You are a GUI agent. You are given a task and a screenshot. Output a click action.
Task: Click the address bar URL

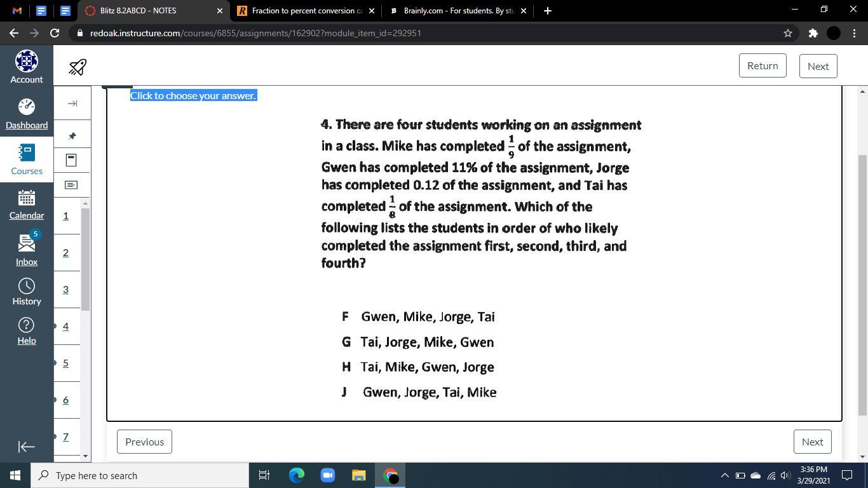click(x=255, y=33)
